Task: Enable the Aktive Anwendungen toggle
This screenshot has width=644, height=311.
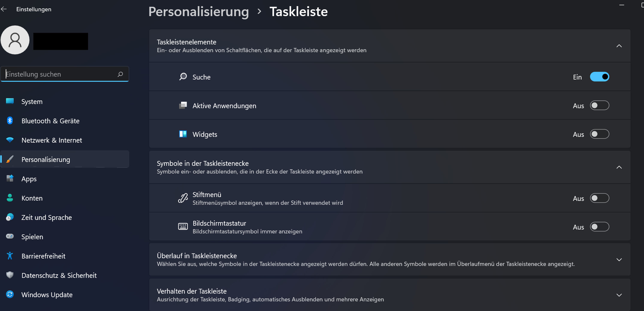Action: tap(599, 106)
